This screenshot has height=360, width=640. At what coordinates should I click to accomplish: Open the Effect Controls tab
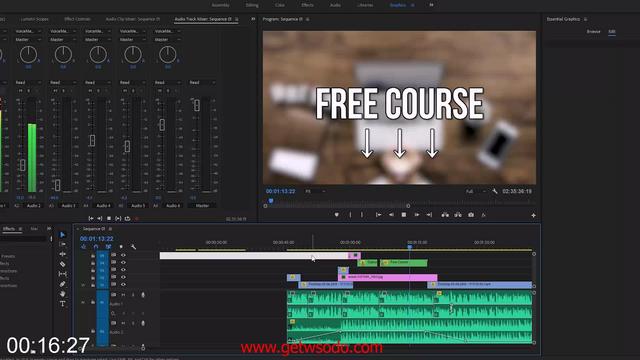pyautogui.click(x=77, y=19)
